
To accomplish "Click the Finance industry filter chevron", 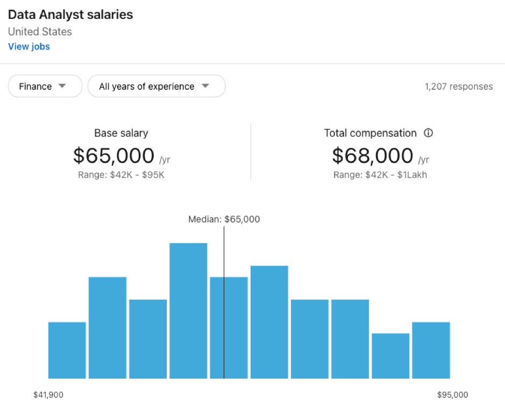I will click(x=62, y=86).
